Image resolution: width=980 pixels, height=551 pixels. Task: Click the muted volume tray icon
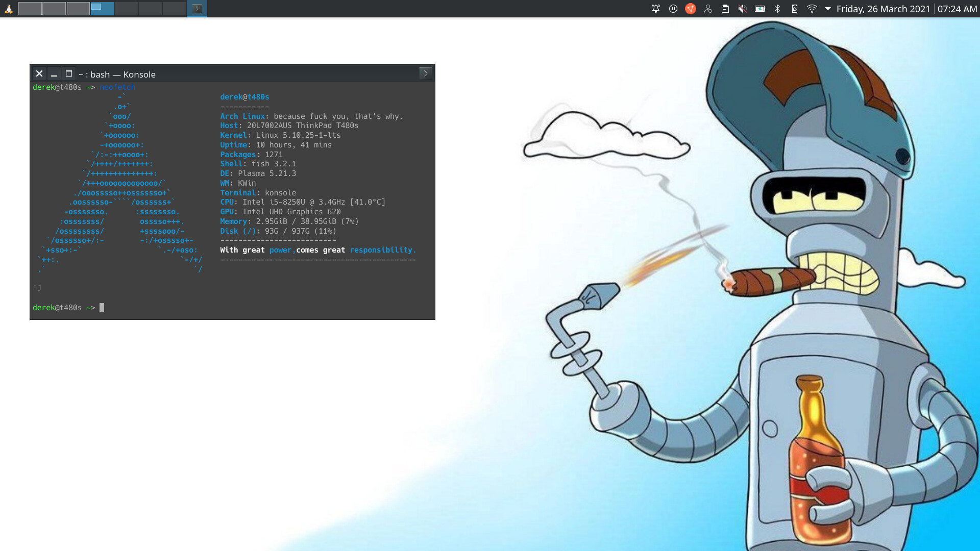743,9
